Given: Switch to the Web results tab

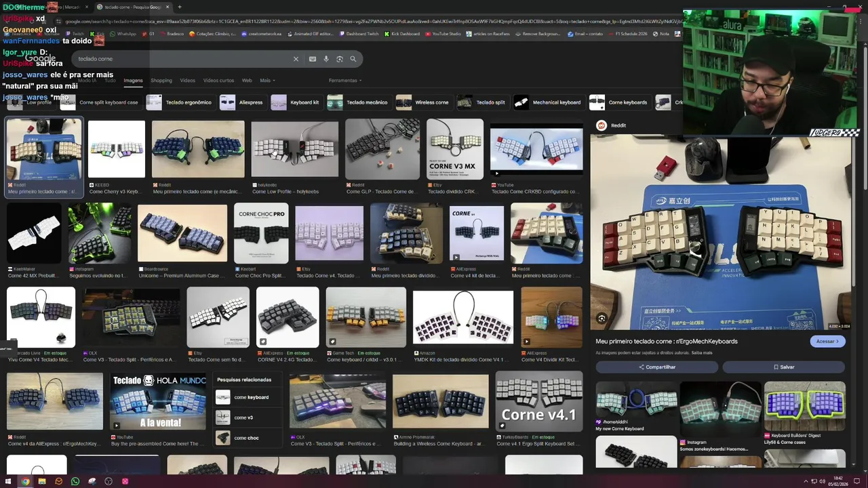Looking at the screenshot, I should [x=247, y=81].
